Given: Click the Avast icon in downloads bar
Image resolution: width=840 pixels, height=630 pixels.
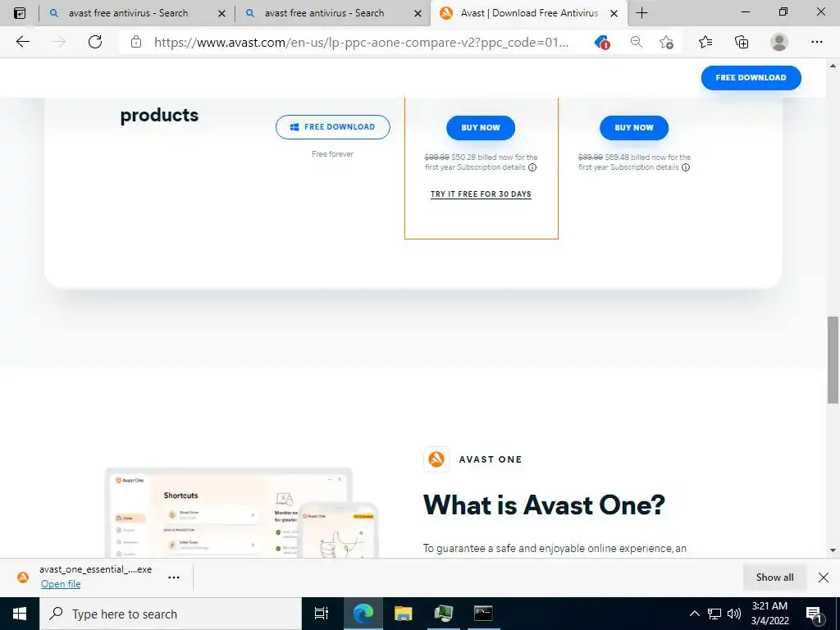Looking at the screenshot, I should click(x=22, y=577).
